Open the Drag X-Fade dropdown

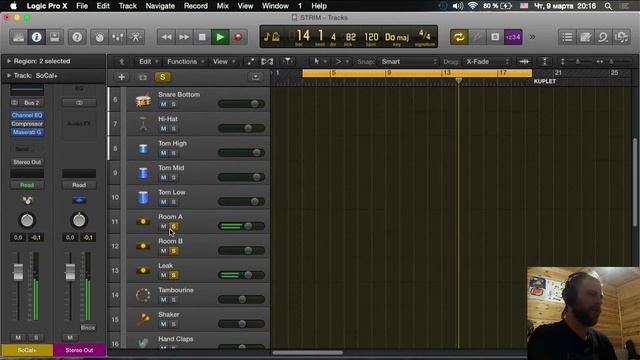tap(487, 62)
